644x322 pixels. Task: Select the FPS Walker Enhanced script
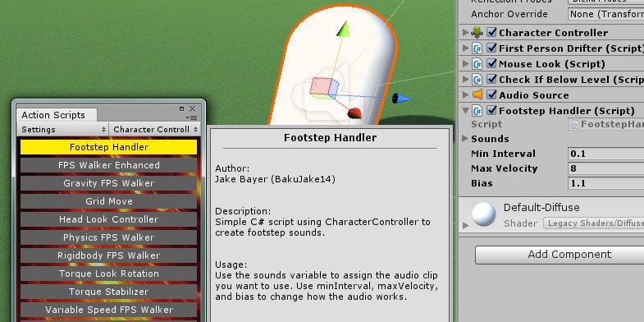coord(109,165)
